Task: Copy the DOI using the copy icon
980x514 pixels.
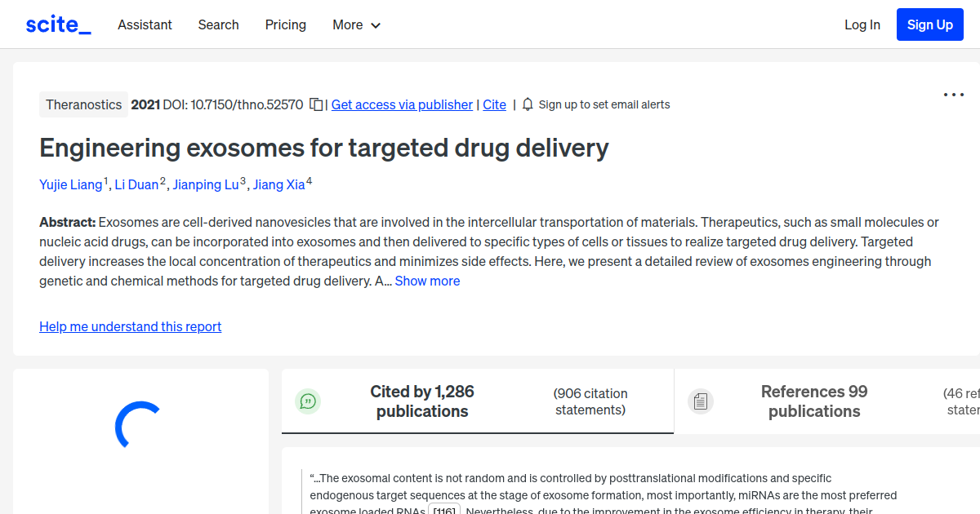Action: point(317,104)
